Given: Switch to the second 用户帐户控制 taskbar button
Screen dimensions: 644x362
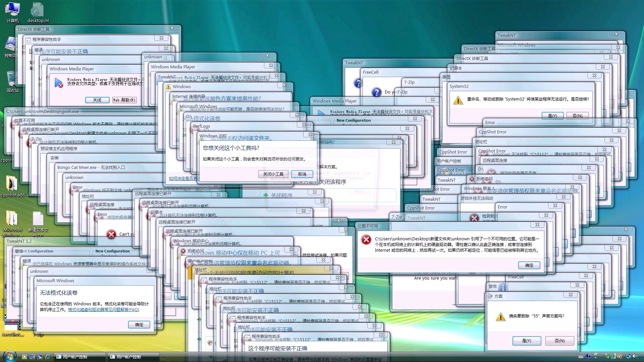Looking at the screenshot, I should coord(133,357).
